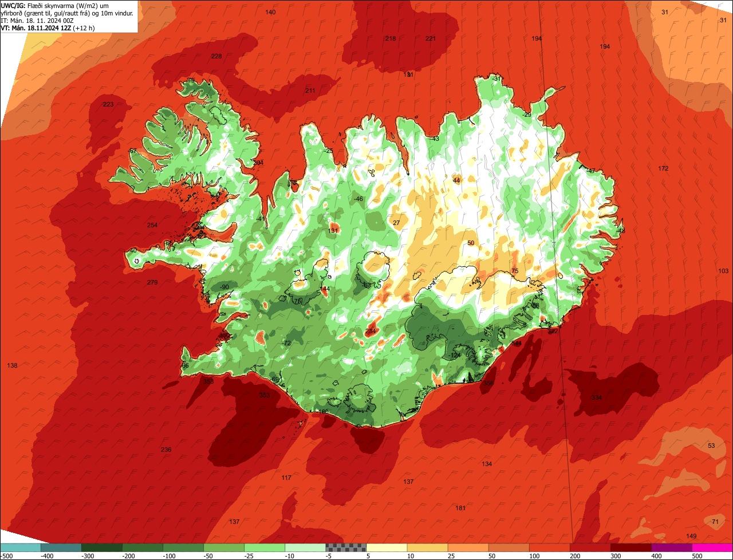Click the land flux value -90
The height and width of the screenshot is (560, 733).
(223, 287)
